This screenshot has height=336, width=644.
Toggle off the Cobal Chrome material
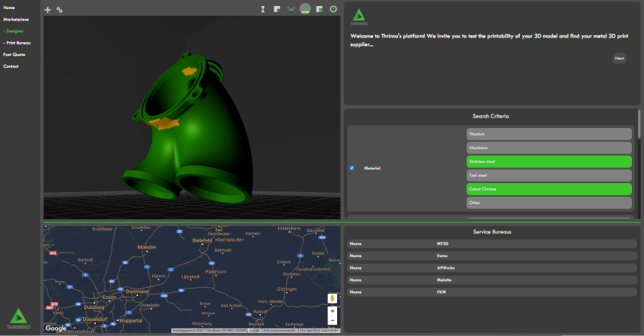[x=548, y=188]
